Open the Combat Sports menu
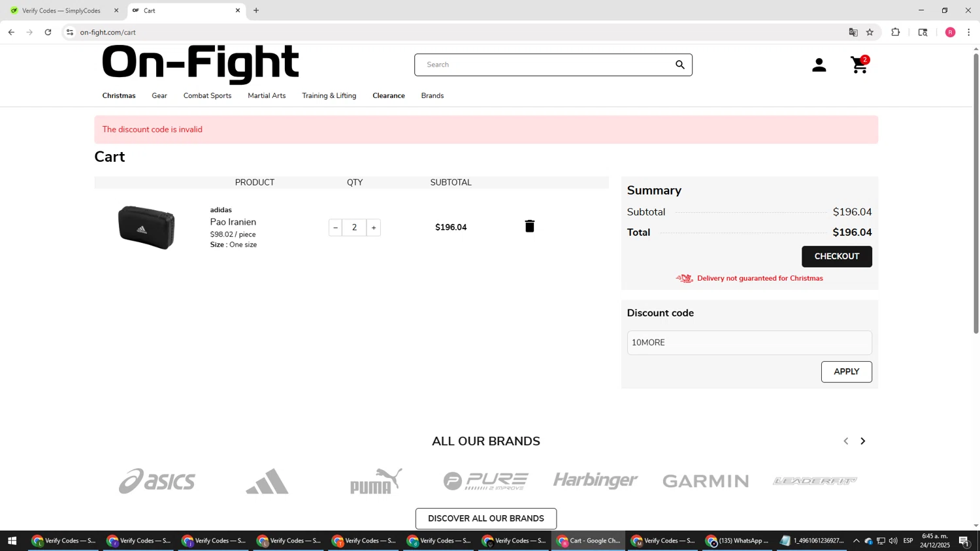 [x=207, y=95]
